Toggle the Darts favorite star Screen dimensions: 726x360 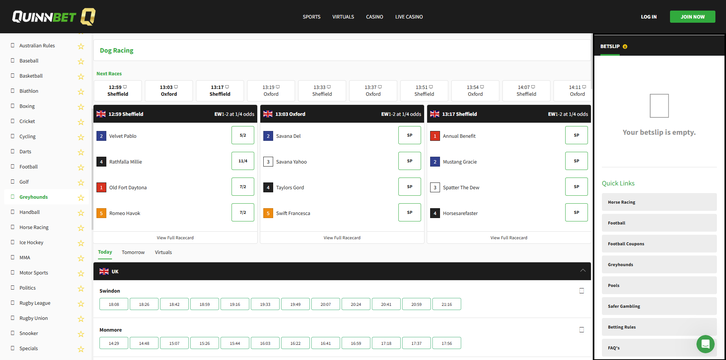click(x=81, y=152)
